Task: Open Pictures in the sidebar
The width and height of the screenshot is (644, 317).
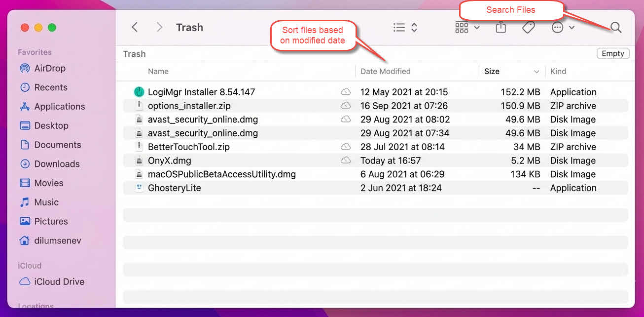Action: (43, 221)
